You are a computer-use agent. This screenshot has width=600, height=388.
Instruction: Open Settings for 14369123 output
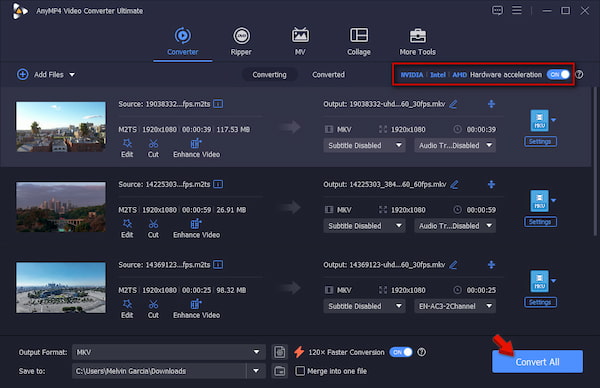(540, 302)
